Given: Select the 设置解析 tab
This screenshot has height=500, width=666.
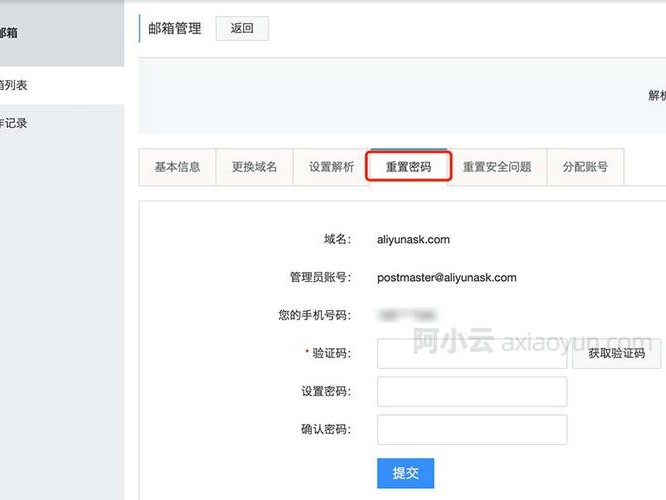Looking at the screenshot, I should click(x=331, y=167).
